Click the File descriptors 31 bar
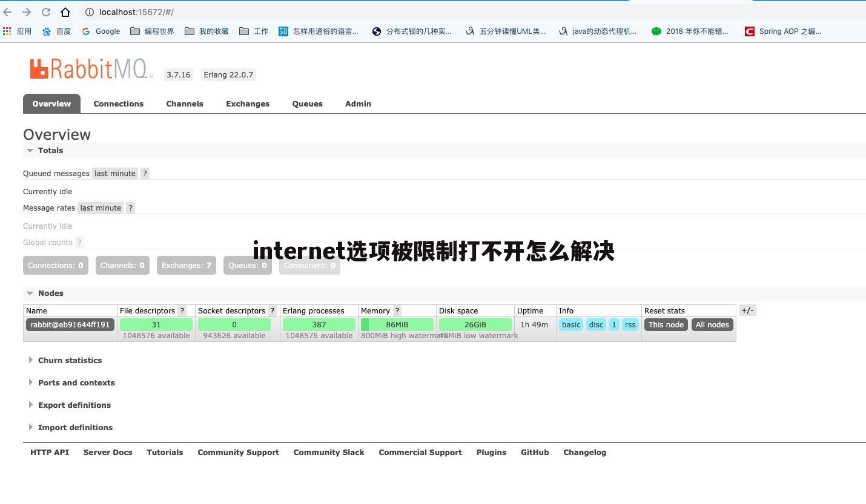Screen dimensions: 866x504 tap(156, 325)
